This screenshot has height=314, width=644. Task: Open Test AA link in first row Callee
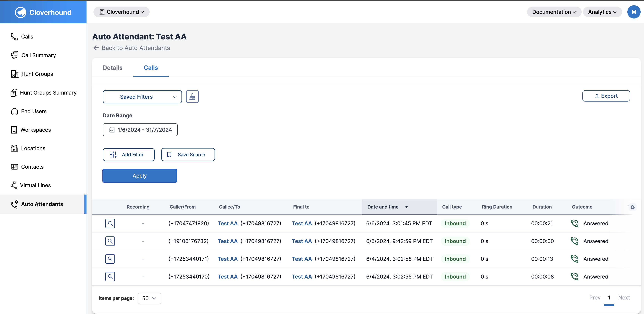pyautogui.click(x=227, y=223)
